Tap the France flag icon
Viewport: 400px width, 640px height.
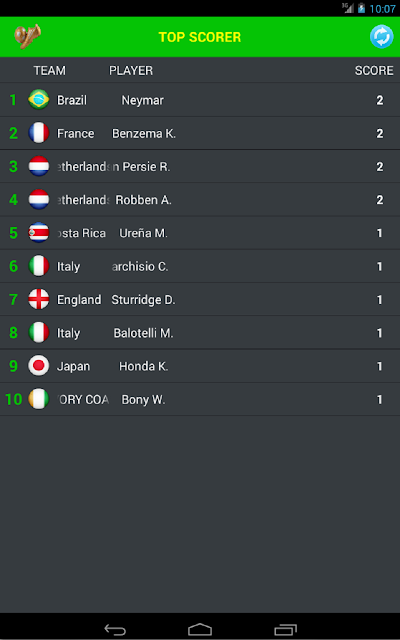point(39,133)
